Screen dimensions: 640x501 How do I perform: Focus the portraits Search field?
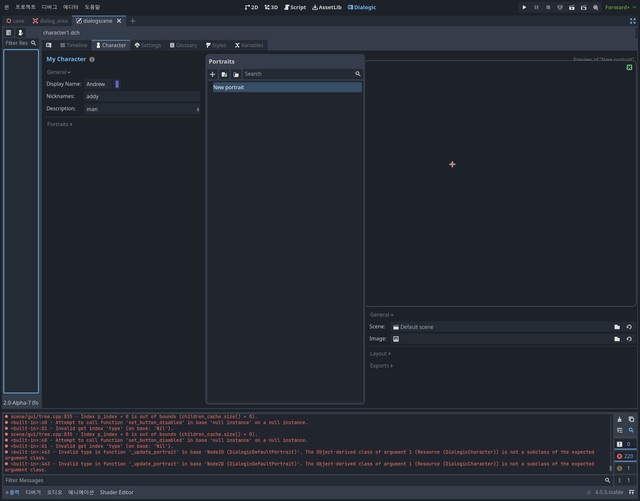[x=302, y=74]
